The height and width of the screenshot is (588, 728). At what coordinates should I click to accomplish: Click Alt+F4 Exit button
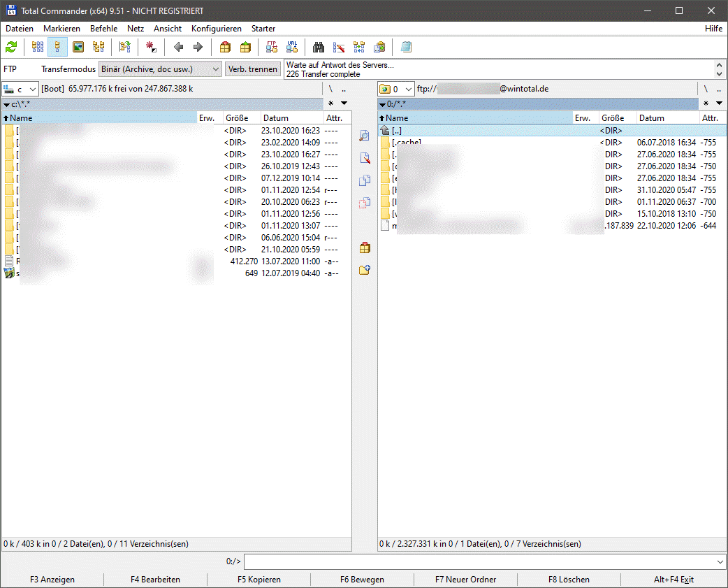[674, 579]
